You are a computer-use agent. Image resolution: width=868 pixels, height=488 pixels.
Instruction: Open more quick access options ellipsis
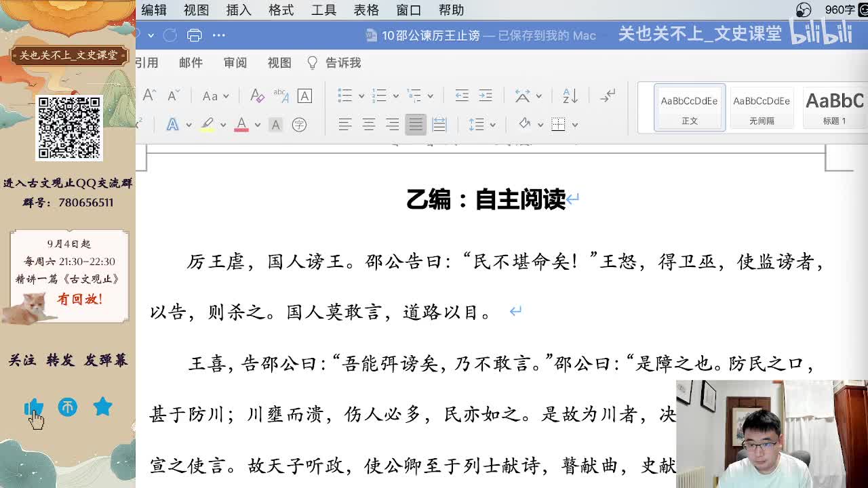218,35
